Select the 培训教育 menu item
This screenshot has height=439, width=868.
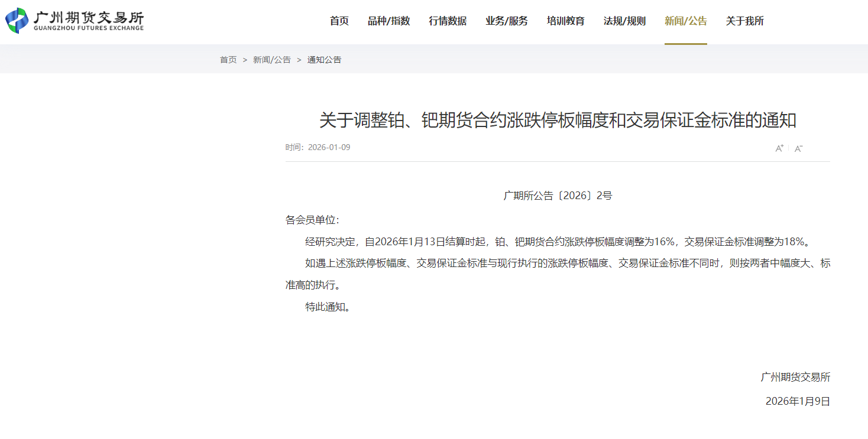tap(566, 21)
